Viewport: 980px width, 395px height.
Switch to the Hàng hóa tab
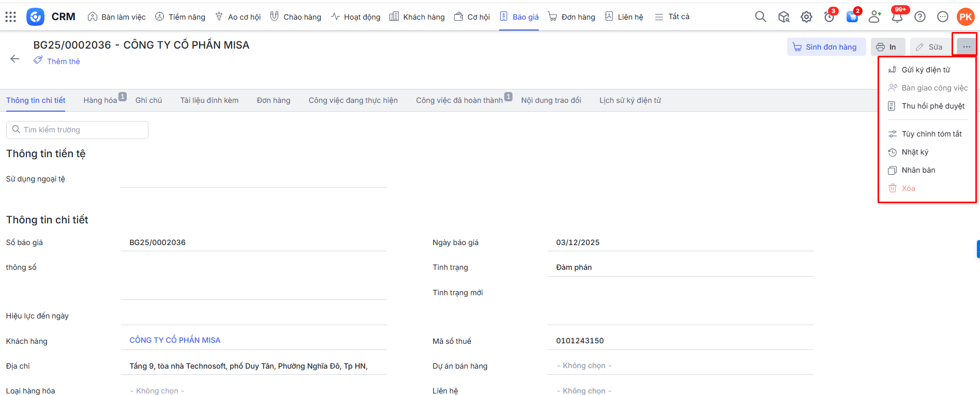pos(100,100)
